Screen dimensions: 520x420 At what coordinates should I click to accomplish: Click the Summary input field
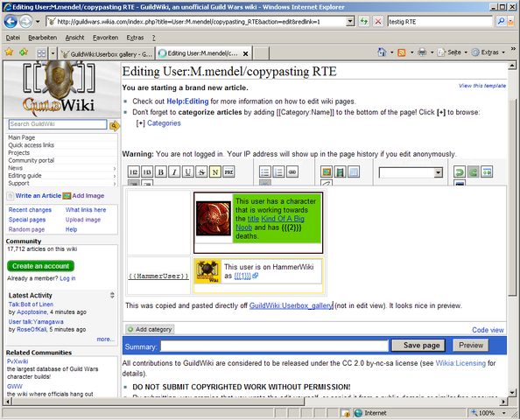[274, 346]
